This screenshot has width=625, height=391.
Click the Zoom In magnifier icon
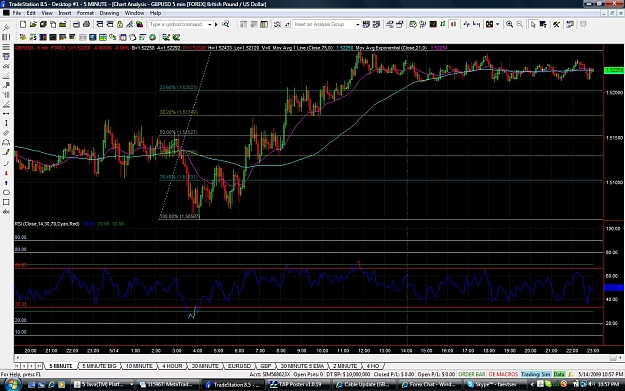tap(509, 24)
